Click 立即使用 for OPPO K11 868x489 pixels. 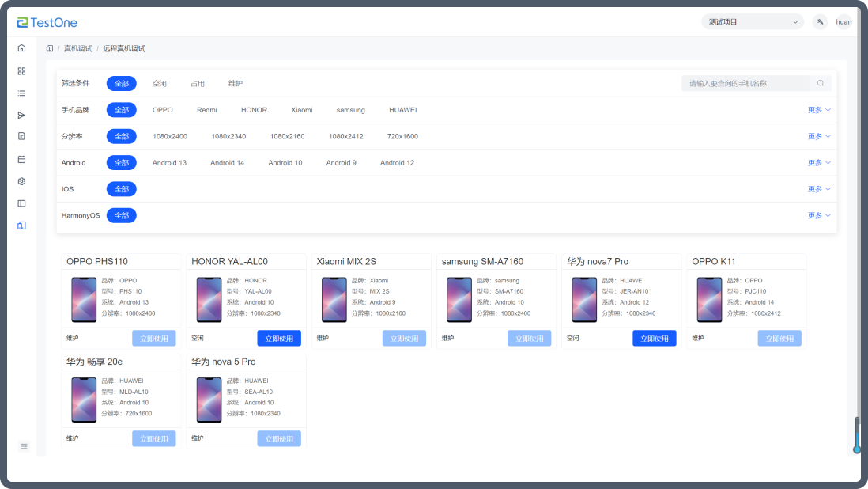click(x=779, y=339)
